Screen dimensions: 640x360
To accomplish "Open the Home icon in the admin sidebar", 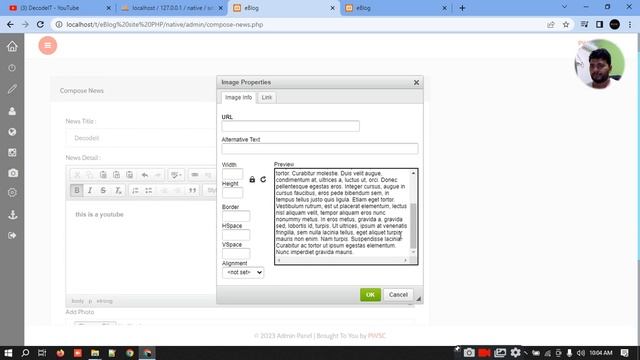I will 12,46.
